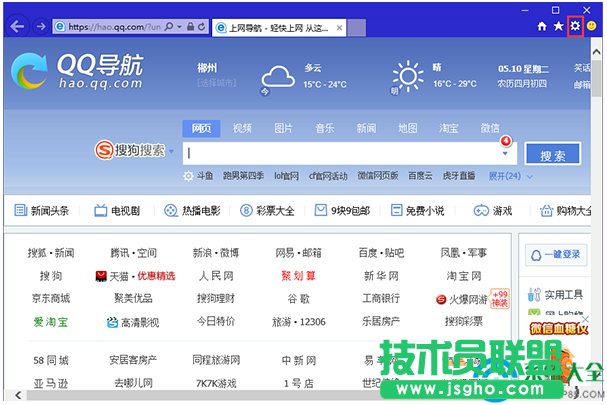Open 9块9包邮 category
Screen dimensions: 607x405
(x=342, y=211)
